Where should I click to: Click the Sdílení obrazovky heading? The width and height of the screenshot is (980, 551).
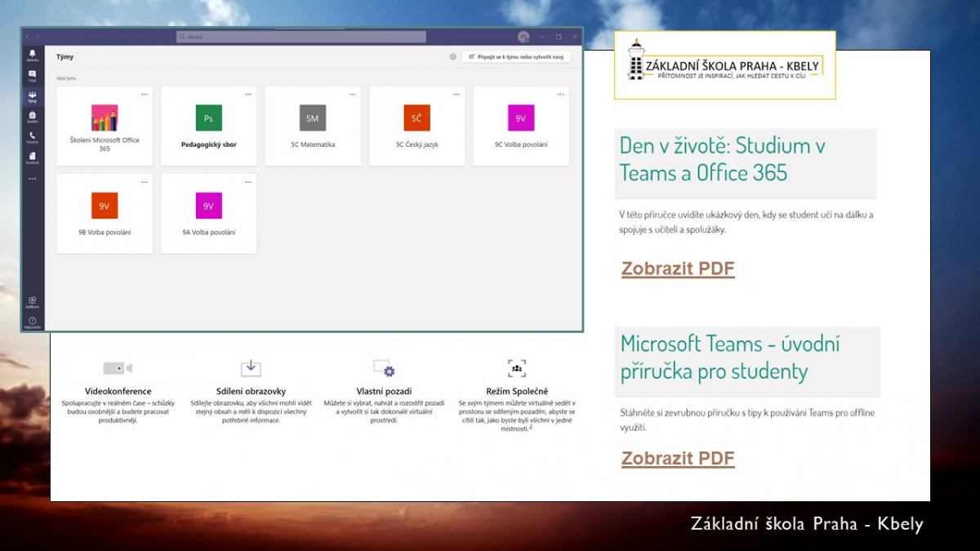pyautogui.click(x=251, y=391)
